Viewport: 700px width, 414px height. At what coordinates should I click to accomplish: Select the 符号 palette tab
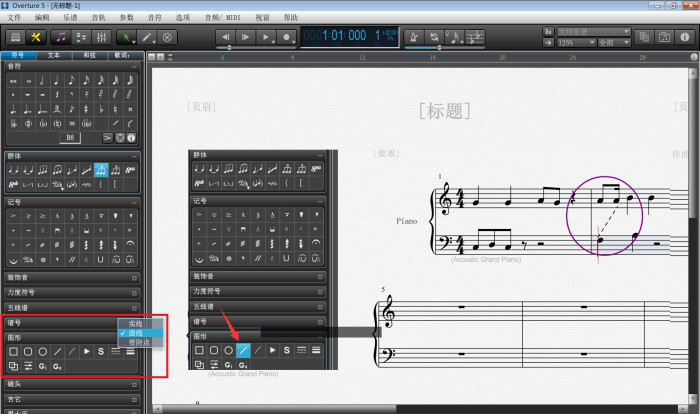coord(18,55)
